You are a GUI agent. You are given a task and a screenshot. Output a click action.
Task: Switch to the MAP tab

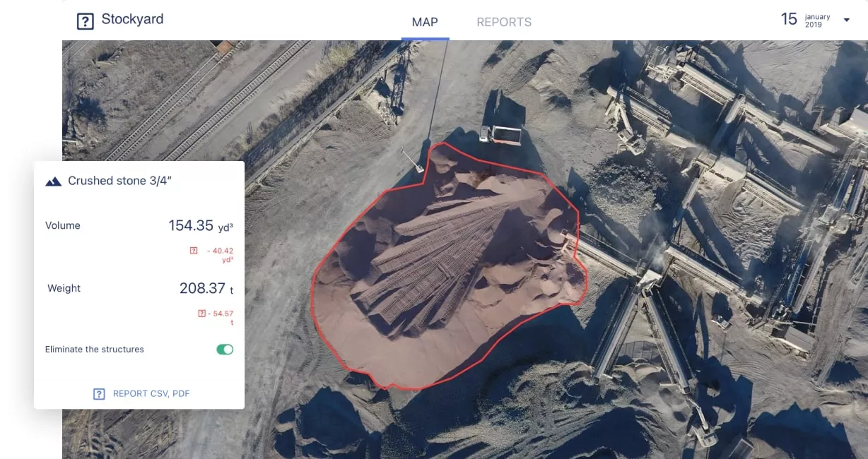click(425, 22)
